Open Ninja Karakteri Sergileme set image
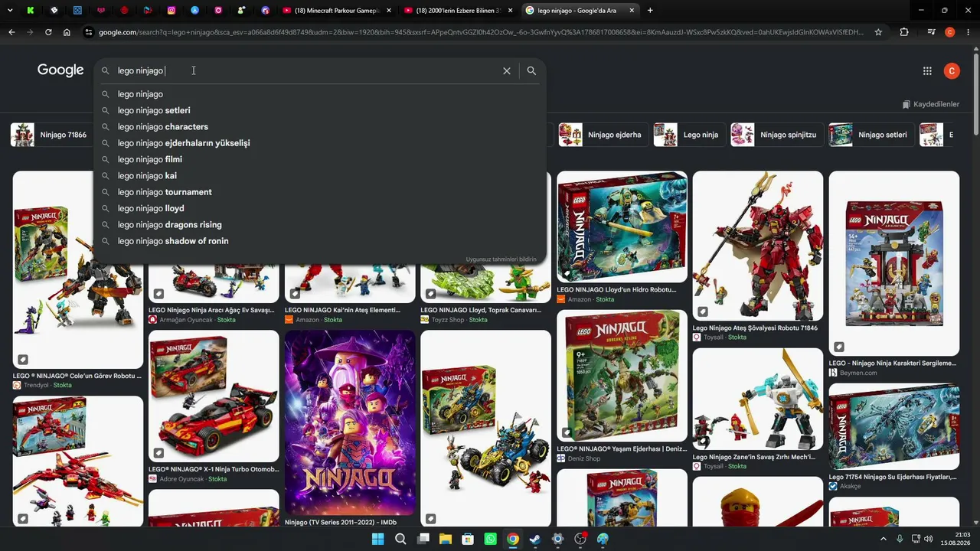Screen dimensions: 980x551 coord(893,262)
